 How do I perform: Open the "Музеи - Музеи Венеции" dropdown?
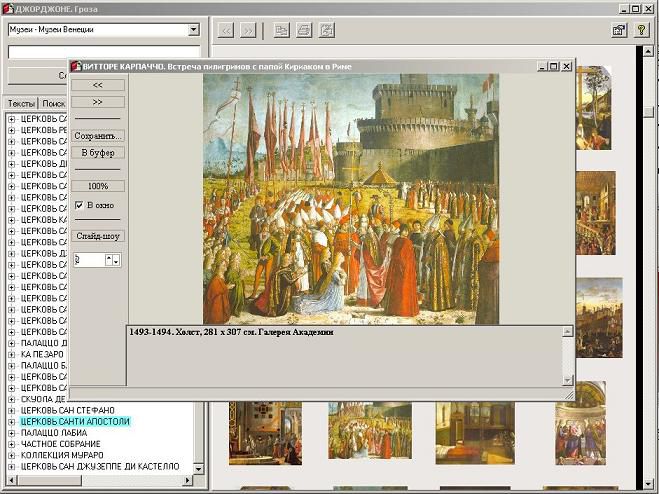[193, 30]
